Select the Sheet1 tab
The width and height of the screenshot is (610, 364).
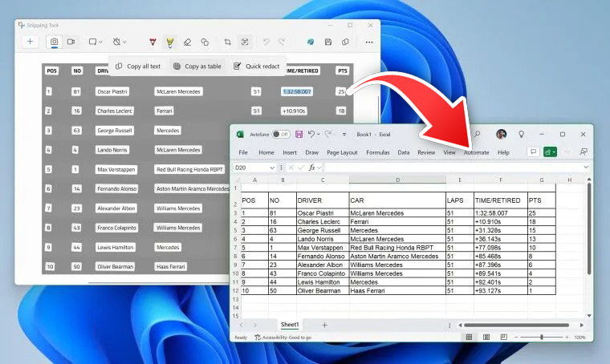coord(290,325)
